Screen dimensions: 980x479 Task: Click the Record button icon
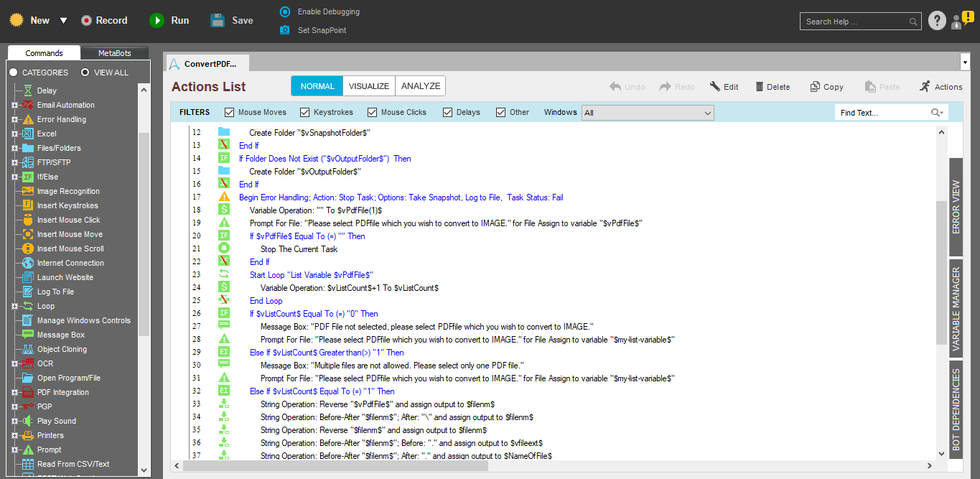point(87,21)
